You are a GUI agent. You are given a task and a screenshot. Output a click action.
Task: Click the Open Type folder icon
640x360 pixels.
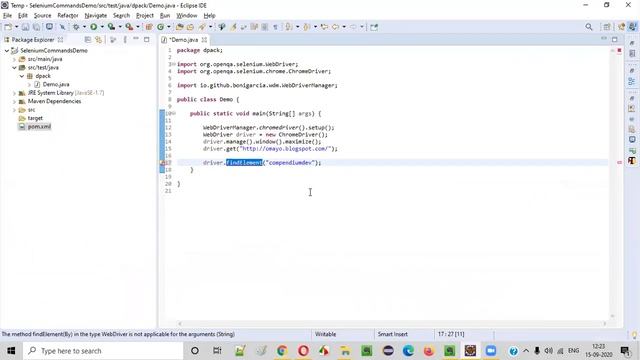(179, 27)
